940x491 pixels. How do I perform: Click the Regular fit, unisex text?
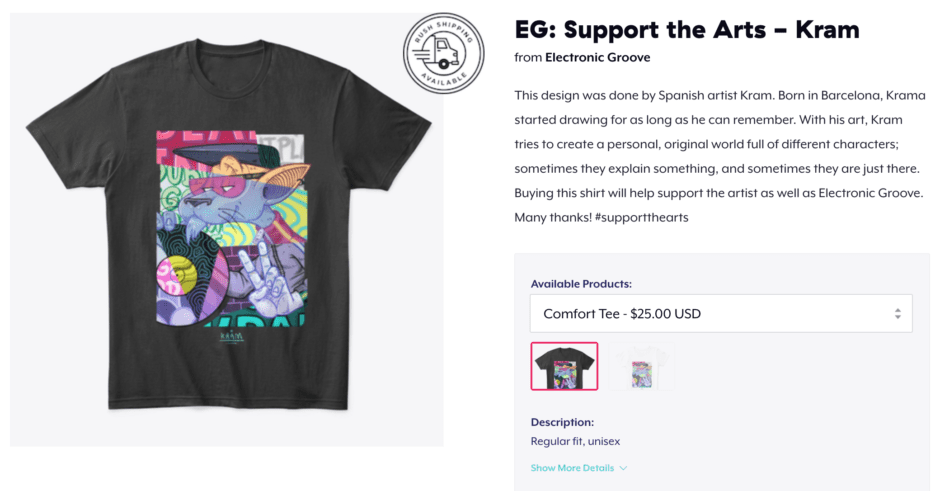[575, 441]
